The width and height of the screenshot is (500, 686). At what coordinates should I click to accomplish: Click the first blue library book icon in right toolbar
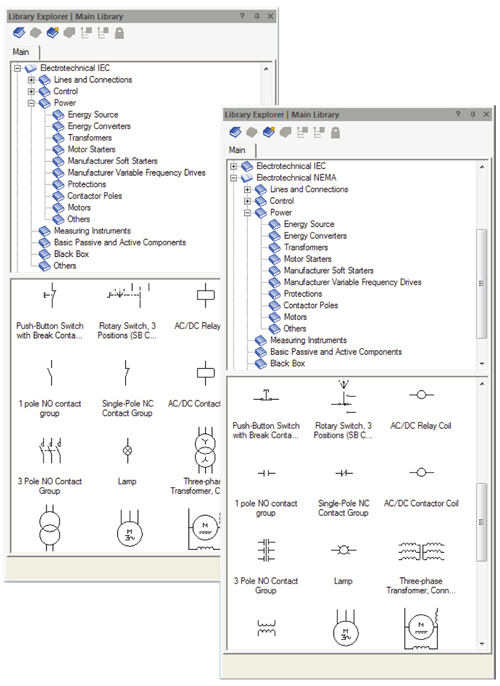(x=235, y=132)
